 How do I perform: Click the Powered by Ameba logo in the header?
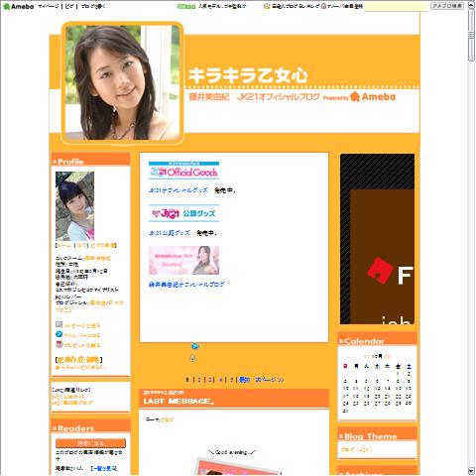[359, 97]
